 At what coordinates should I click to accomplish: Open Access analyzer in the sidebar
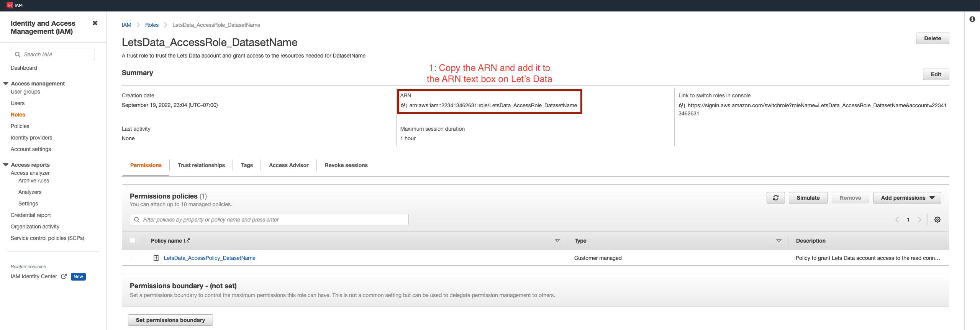(x=30, y=173)
